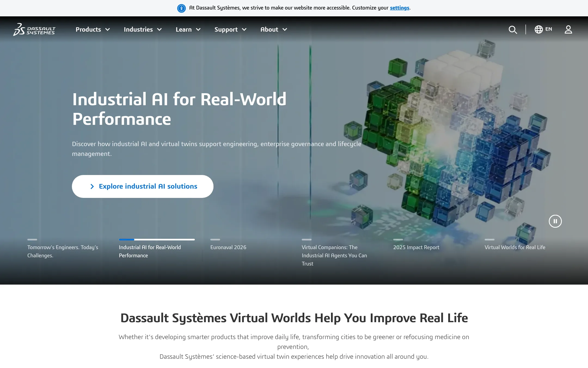Screen dimensions: 588x368
Task: Click the accessibility settings link
Action: click(x=399, y=8)
